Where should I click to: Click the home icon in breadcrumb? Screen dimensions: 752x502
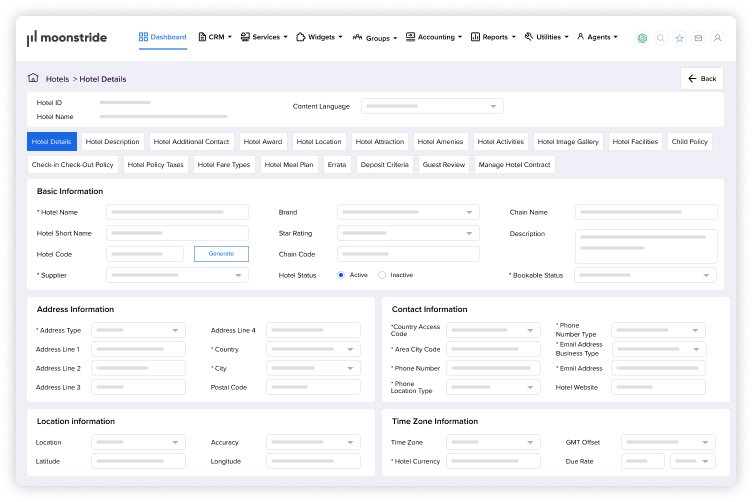click(33, 78)
